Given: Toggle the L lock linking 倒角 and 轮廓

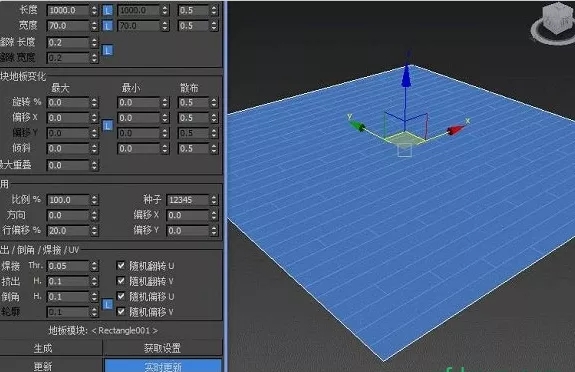Looking at the screenshot, I should (107, 304).
